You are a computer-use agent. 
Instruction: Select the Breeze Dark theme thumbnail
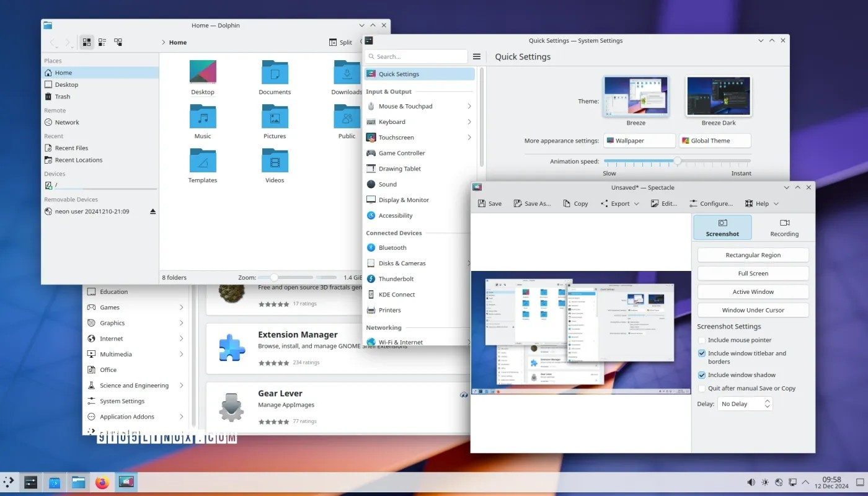(x=718, y=95)
